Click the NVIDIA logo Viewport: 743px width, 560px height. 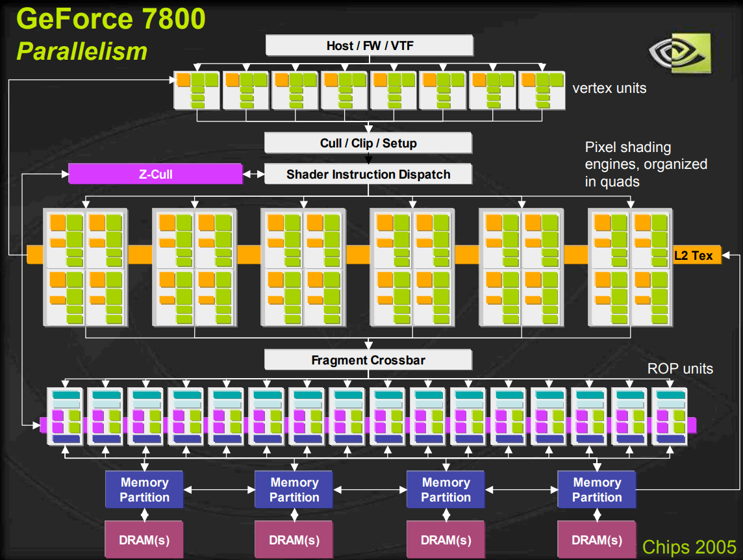[x=679, y=53]
